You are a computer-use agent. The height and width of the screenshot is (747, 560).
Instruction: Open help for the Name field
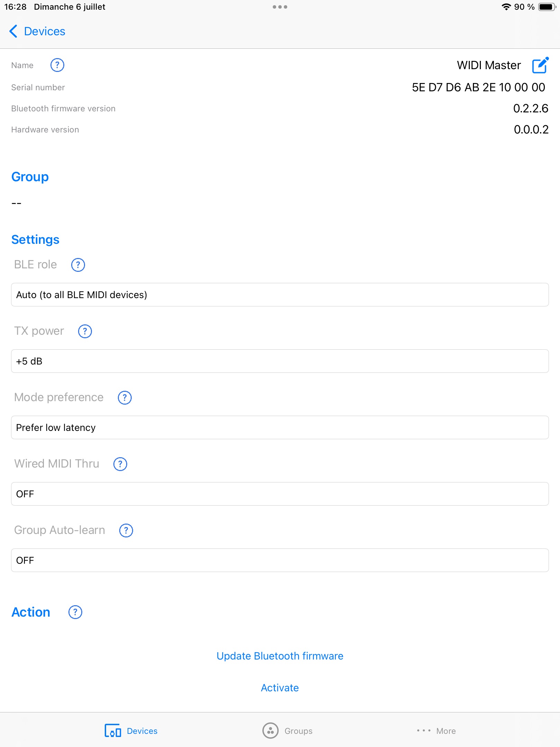[57, 65]
